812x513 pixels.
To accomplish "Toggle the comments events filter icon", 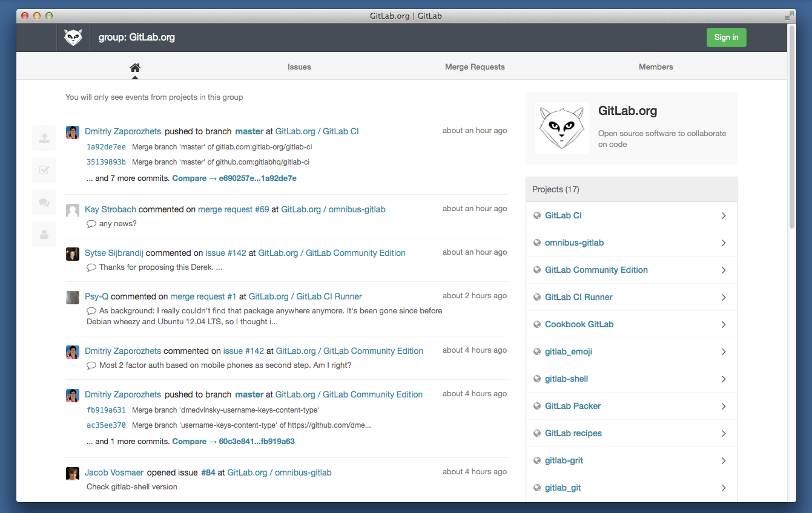I will (x=44, y=203).
